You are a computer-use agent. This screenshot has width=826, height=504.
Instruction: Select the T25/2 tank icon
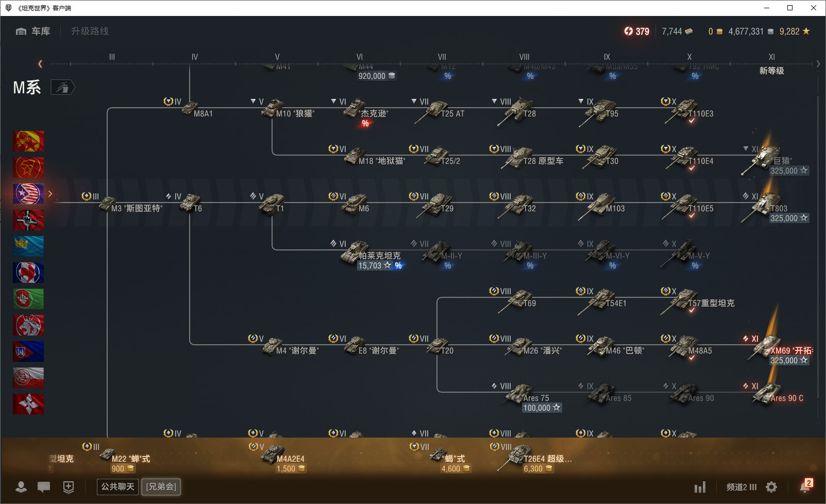point(436,156)
